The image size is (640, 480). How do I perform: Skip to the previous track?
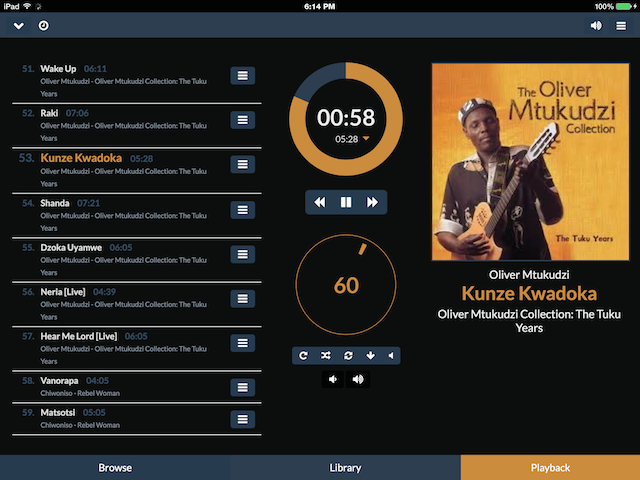(x=320, y=202)
